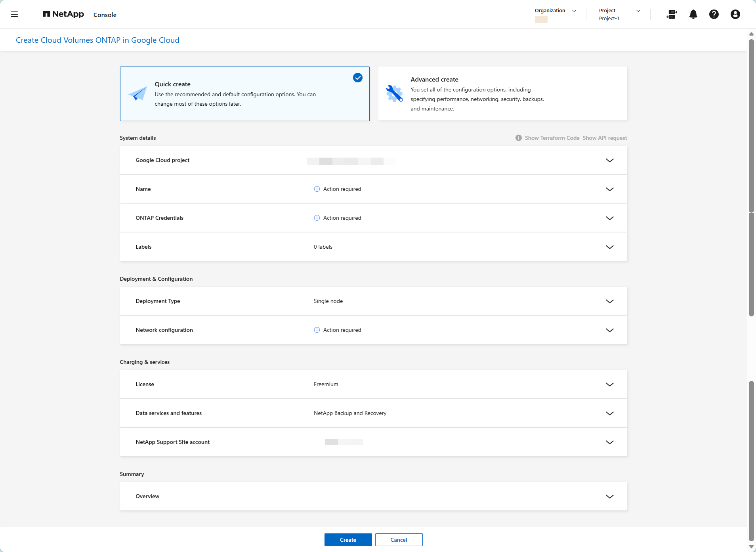Click Action required text in Name row
The height and width of the screenshot is (552, 756).
(x=342, y=189)
